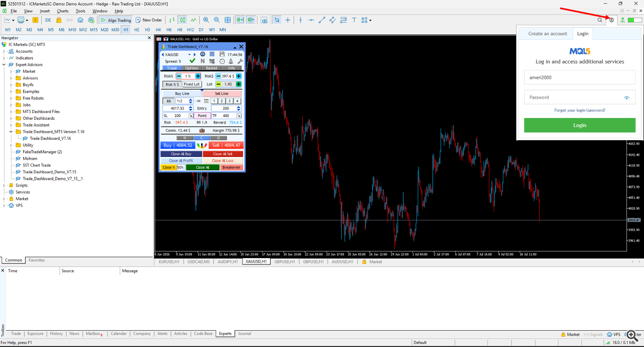Open the XAUUSD symbol dropdown in dashboard
The height and width of the screenshot is (347, 644).
(189, 55)
